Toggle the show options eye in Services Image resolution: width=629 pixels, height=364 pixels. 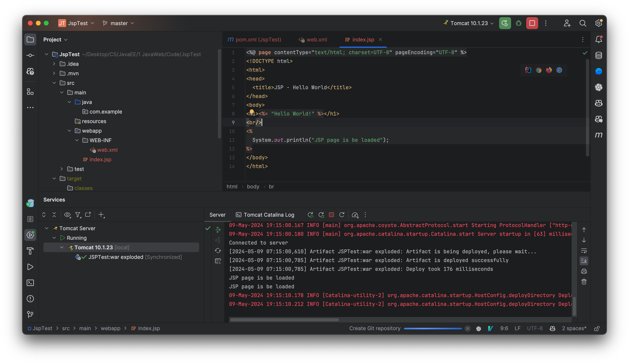(67, 215)
